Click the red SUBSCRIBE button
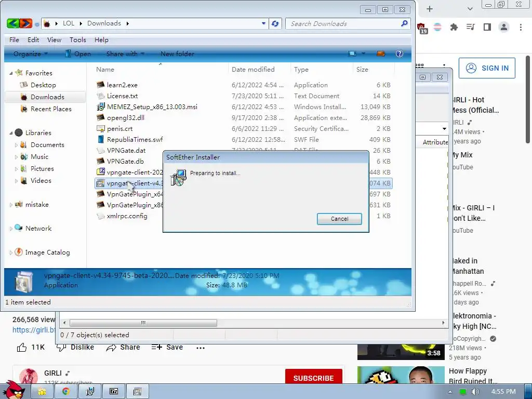The height and width of the screenshot is (399, 532). pyautogui.click(x=313, y=377)
